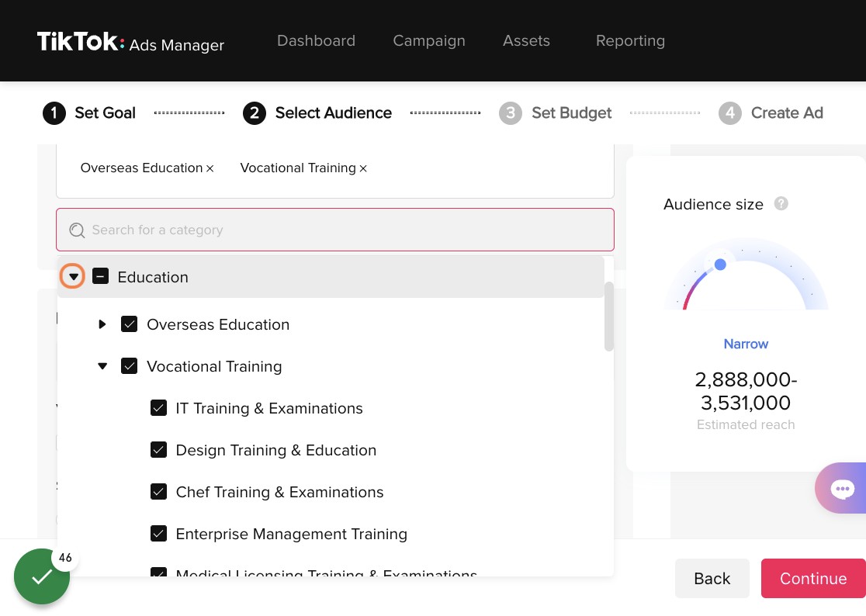Click the green checkmark progress badge
866x616 pixels.
(x=42, y=576)
